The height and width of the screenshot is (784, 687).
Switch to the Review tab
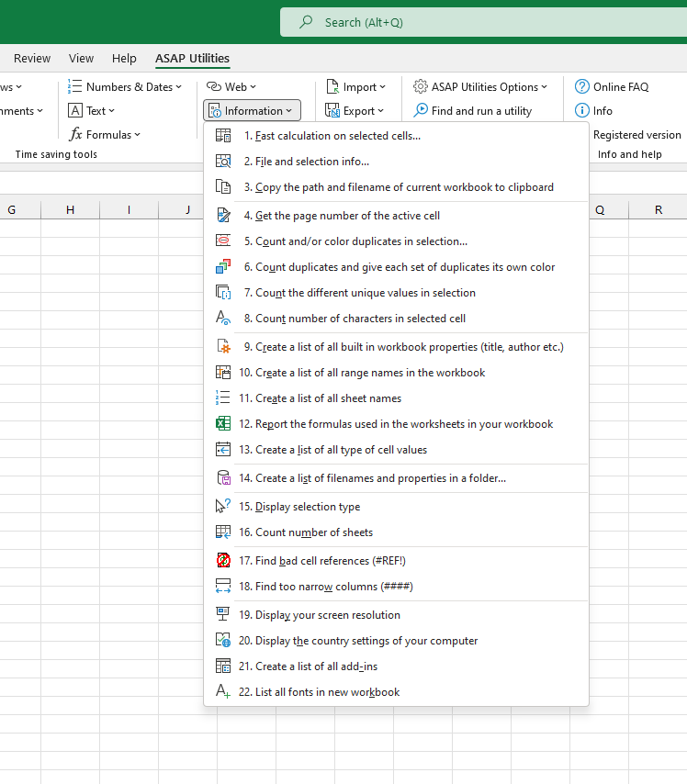click(32, 59)
